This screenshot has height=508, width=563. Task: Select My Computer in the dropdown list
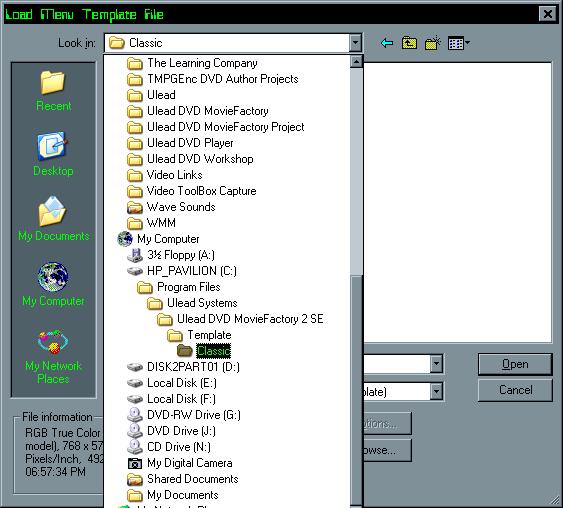coord(158,239)
